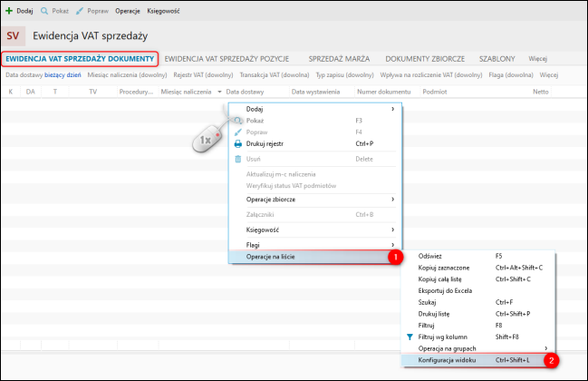
Task: Expand the Księgowość context menu submenu
Action: tap(315, 230)
